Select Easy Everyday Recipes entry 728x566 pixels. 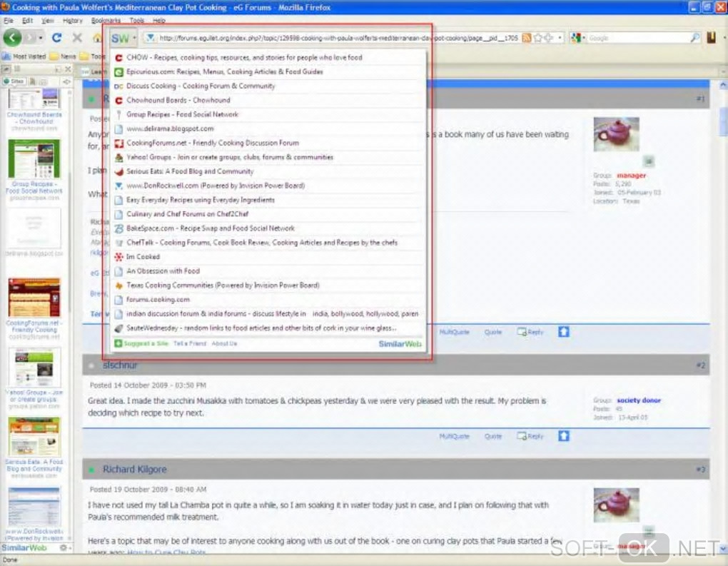click(268, 200)
